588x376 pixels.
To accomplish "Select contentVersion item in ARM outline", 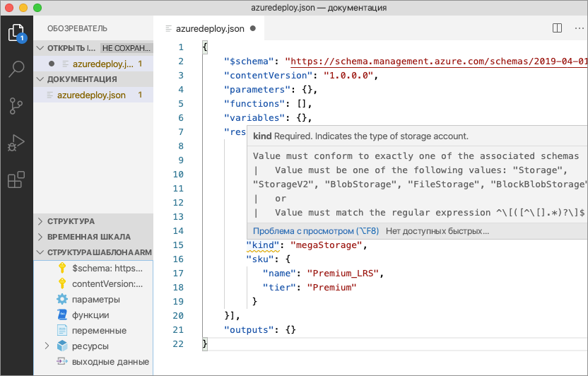I will point(107,284).
